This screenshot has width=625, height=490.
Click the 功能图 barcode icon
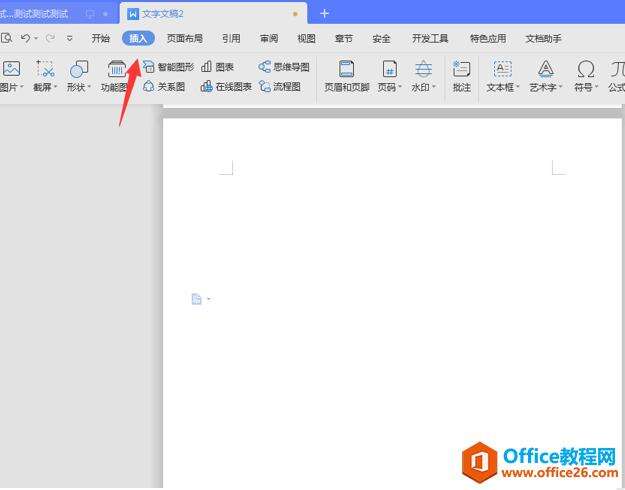(116, 69)
